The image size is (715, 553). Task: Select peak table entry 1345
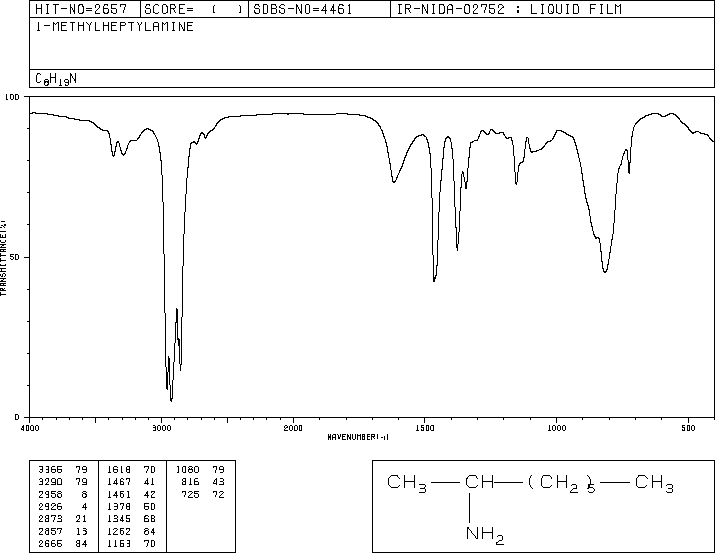coord(131,519)
